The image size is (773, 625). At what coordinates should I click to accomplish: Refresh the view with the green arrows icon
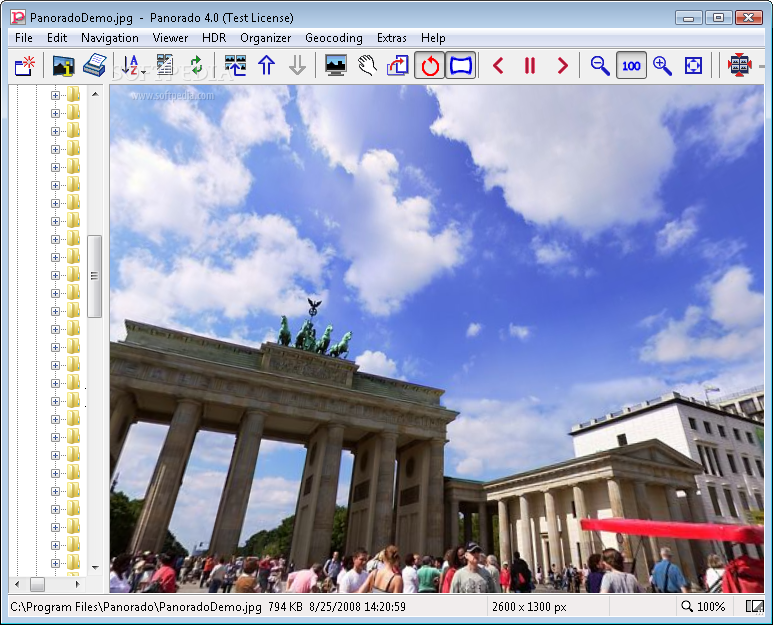point(196,66)
